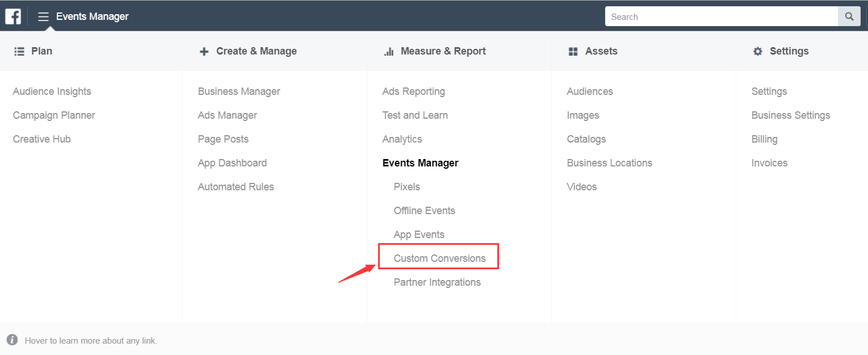Open the Billing settings link
The height and width of the screenshot is (355, 868).
pyautogui.click(x=764, y=139)
